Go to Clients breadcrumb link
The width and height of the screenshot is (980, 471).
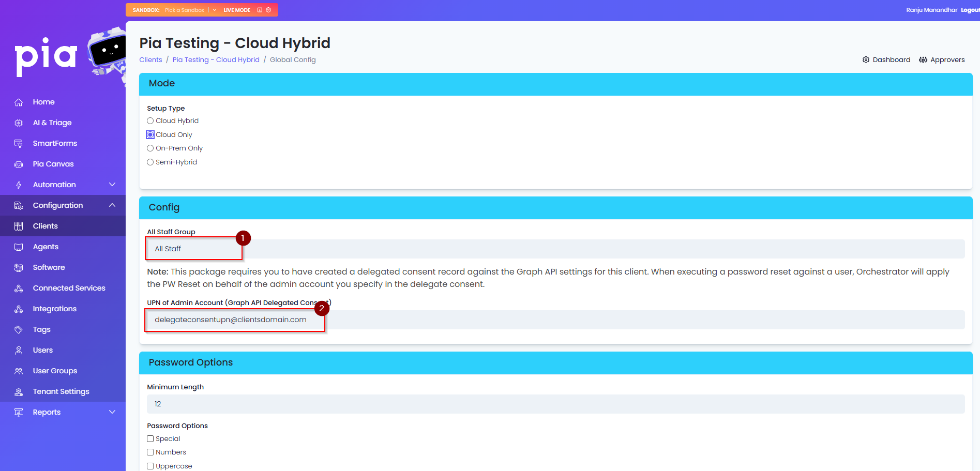150,60
